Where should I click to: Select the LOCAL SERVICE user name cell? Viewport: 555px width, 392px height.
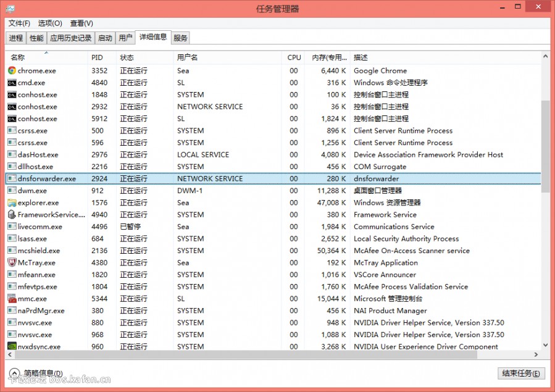(203, 154)
